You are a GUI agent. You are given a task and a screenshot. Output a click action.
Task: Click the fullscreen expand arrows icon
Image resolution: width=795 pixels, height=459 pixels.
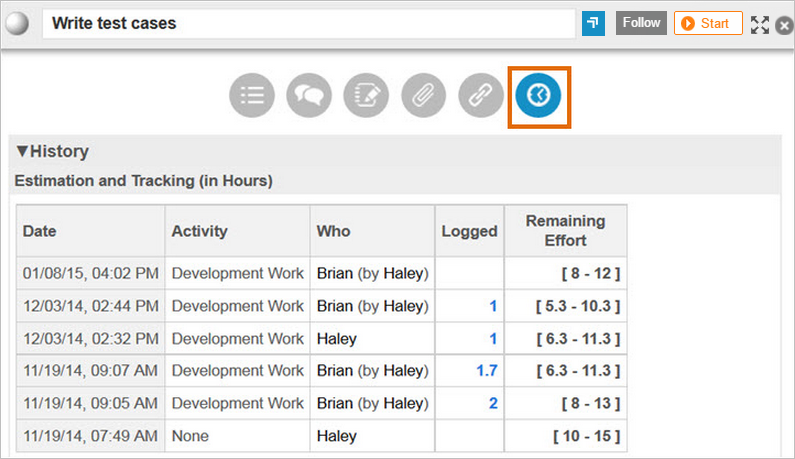point(760,24)
